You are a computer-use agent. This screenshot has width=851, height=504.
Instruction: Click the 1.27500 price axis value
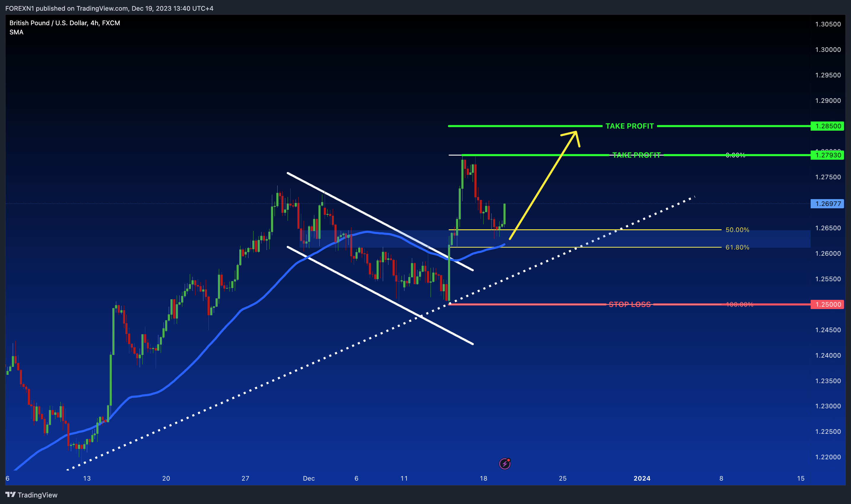828,177
